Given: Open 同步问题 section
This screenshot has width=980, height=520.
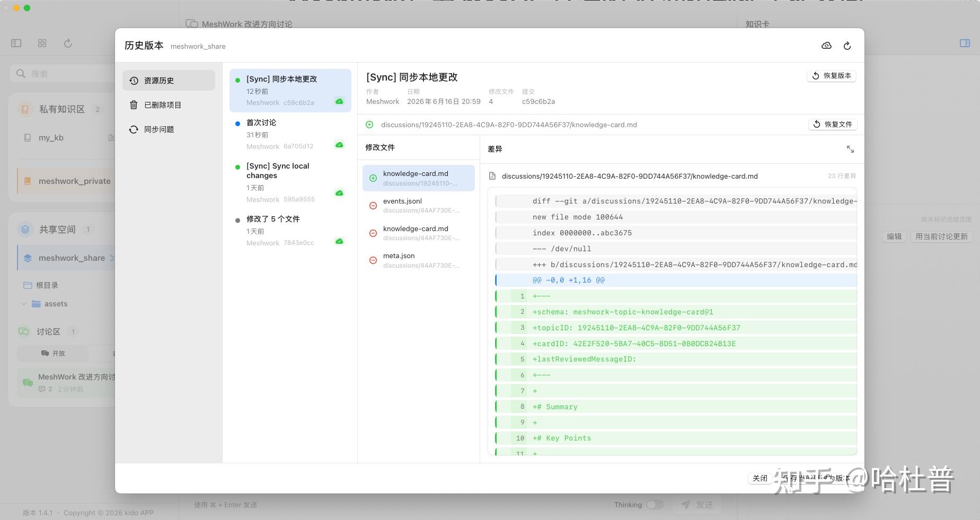Looking at the screenshot, I should click(x=169, y=129).
